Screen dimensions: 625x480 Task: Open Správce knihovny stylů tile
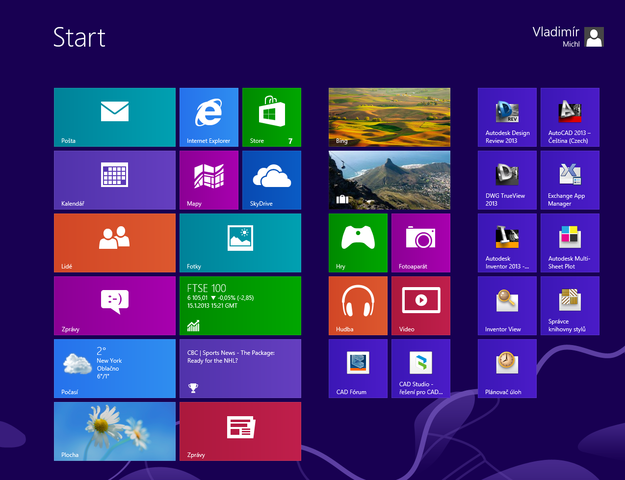coord(570,306)
